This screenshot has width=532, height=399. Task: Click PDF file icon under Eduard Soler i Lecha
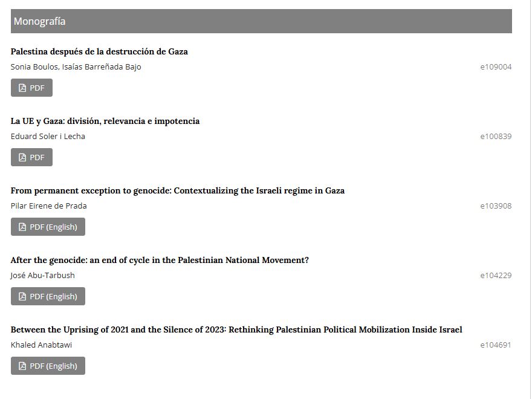pos(22,157)
